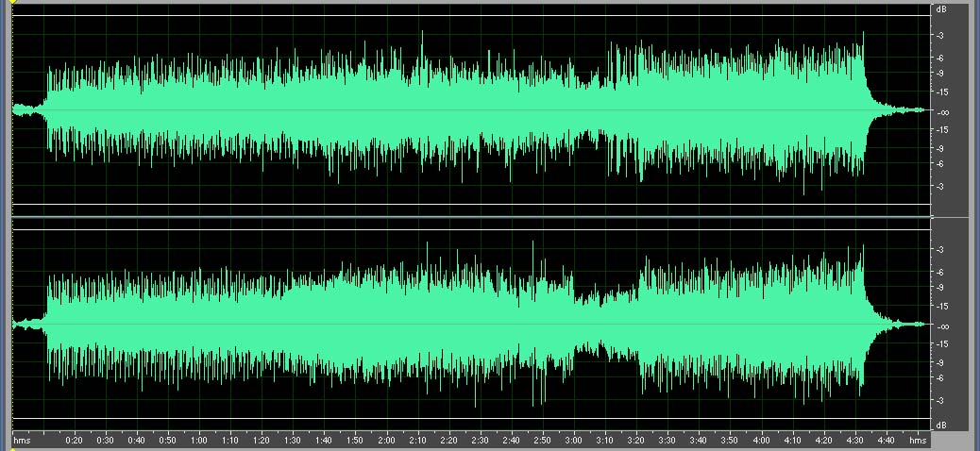Click the hms label at the ruler's left end
The height and width of the screenshot is (451, 980).
click(22, 441)
